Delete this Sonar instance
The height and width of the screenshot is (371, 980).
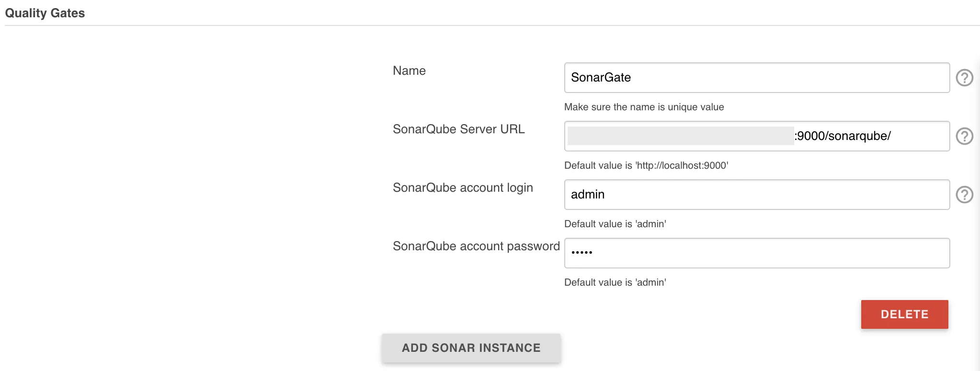coord(904,314)
